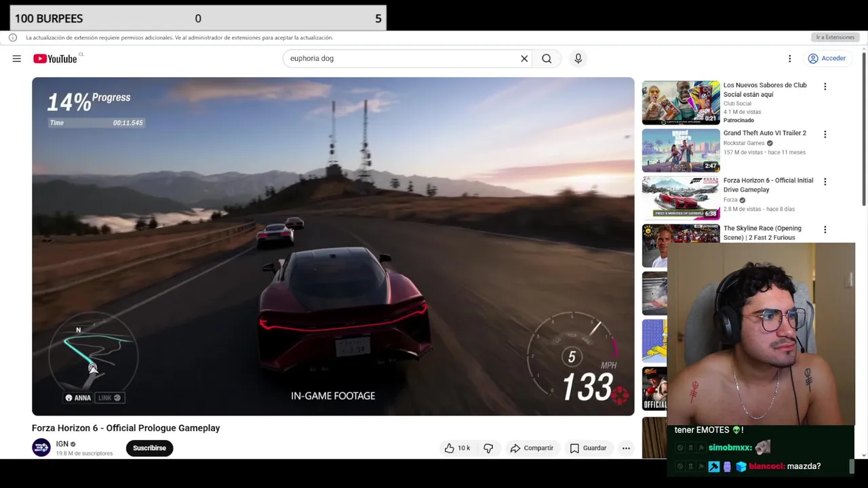Open the IGN channel avatar
This screenshot has width=868, height=488.
pyautogui.click(x=41, y=447)
